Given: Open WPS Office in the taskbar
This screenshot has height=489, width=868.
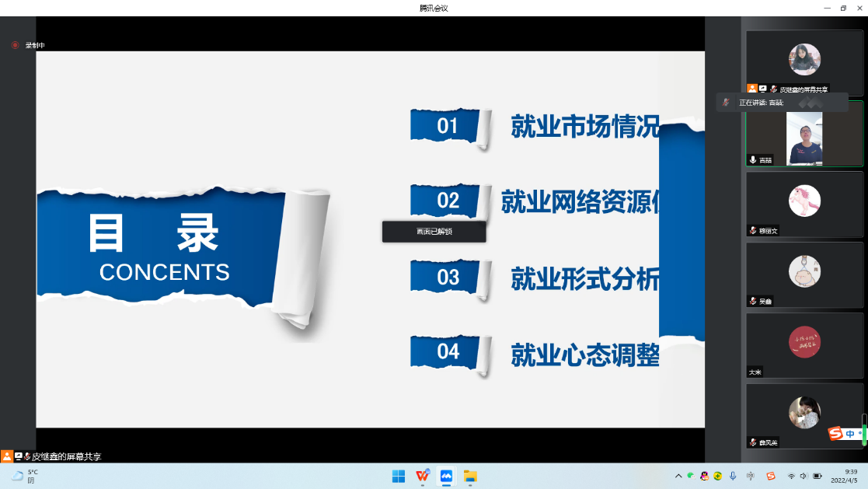Looking at the screenshot, I should (423, 476).
